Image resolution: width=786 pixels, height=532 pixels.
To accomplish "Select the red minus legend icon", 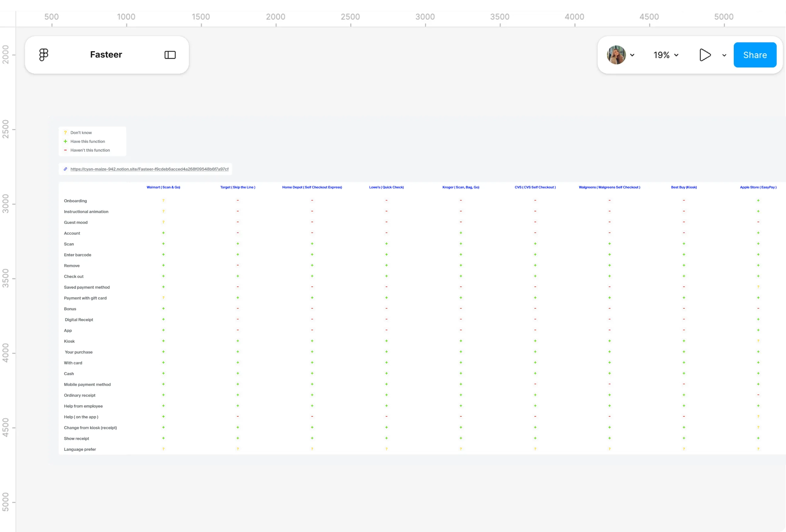I will pos(65,150).
